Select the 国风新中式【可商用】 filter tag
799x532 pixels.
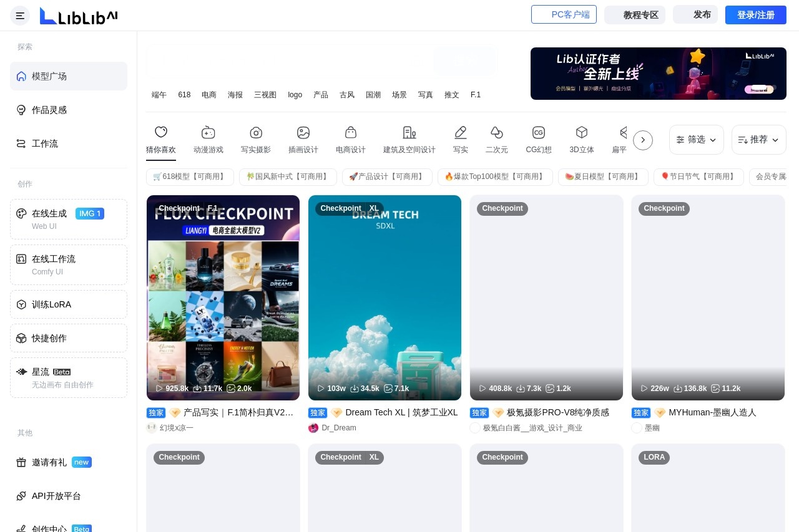(x=288, y=177)
